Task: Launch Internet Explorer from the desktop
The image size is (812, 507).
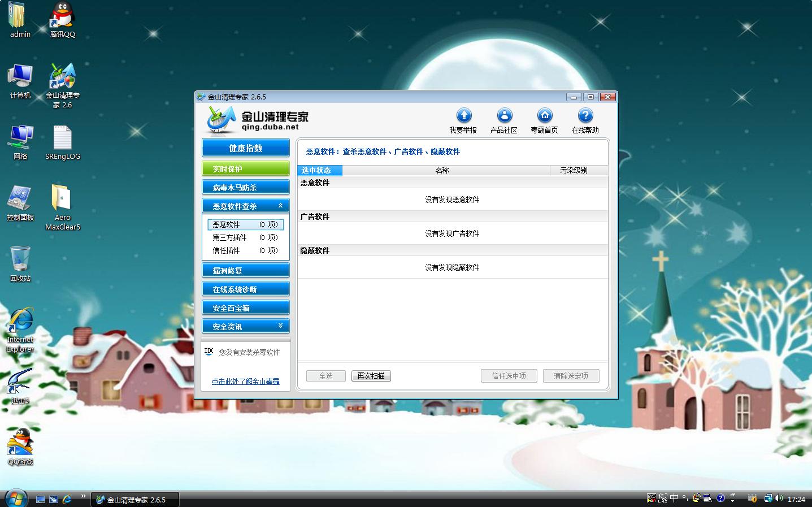Action: click(x=20, y=330)
